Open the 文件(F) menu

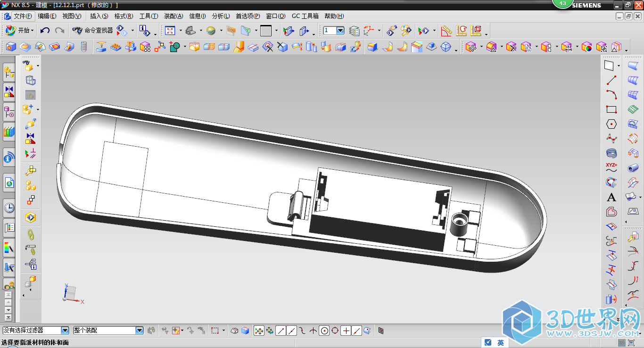[23, 16]
